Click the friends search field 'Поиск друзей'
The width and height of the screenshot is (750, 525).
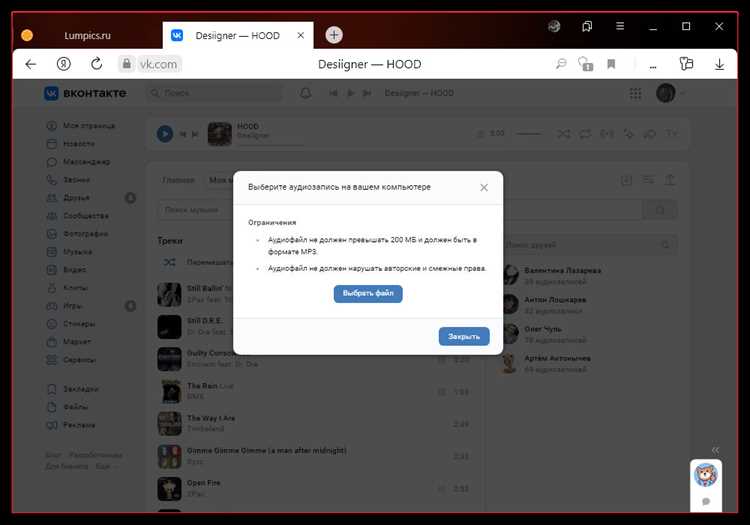[x=587, y=245]
